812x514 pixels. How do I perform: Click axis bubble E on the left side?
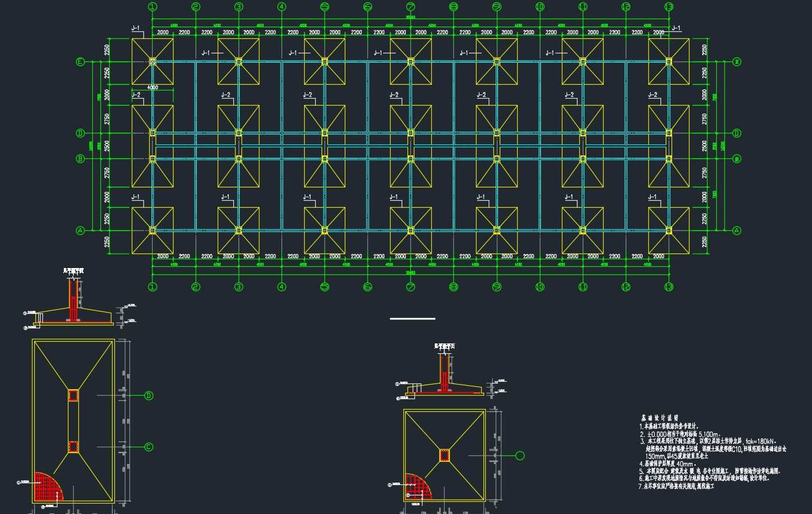pos(80,61)
